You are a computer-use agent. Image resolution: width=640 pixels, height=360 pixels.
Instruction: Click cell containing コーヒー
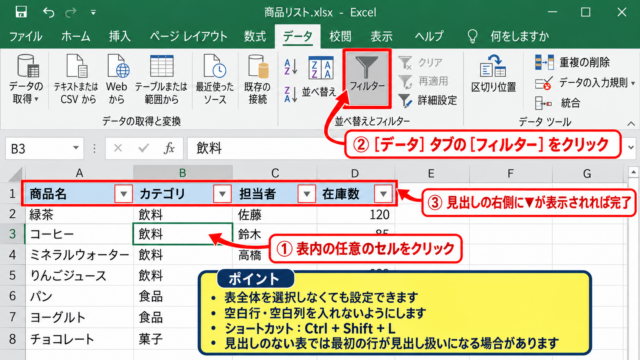[x=79, y=234]
